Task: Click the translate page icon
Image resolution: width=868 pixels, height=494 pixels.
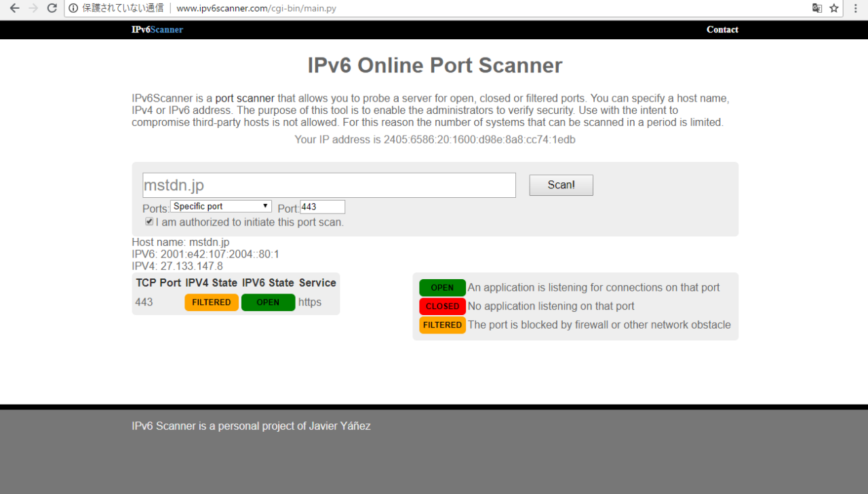Action: pyautogui.click(x=817, y=8)
